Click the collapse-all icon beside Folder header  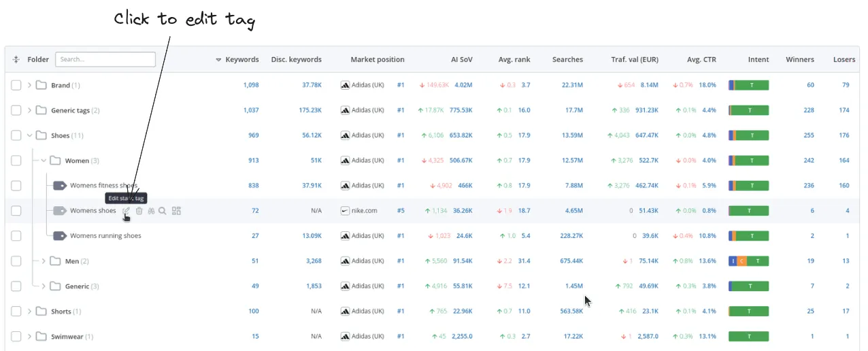(x=16, y=60)
